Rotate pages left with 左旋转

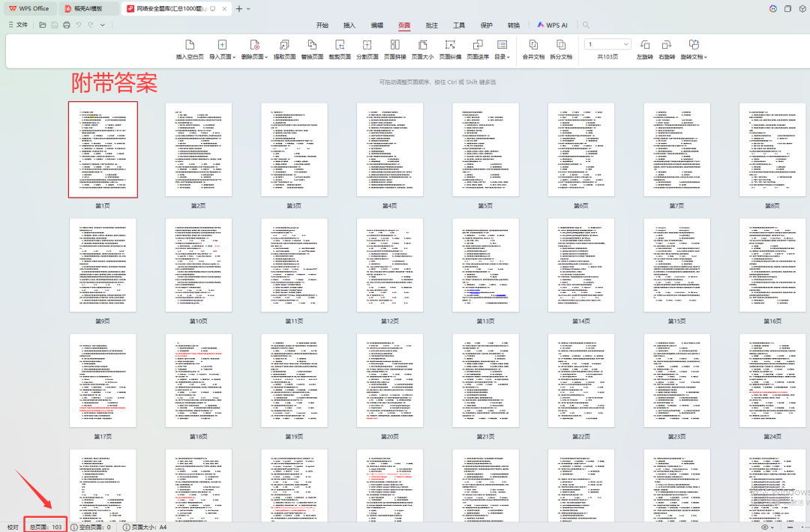(645, 49)
